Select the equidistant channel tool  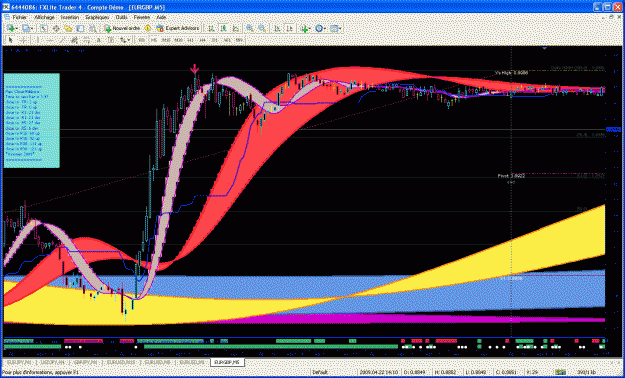coord(74,40)
